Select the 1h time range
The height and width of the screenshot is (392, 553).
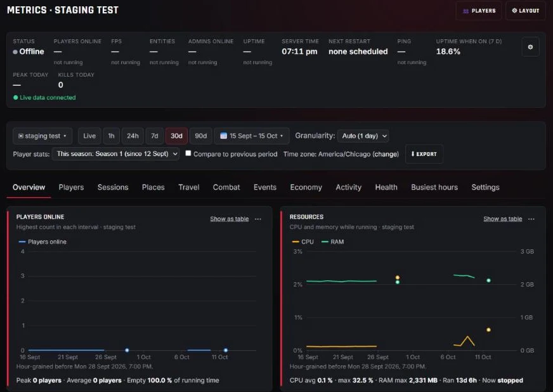(111, 136)
